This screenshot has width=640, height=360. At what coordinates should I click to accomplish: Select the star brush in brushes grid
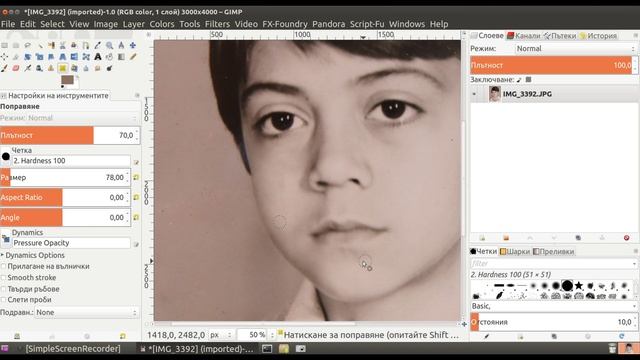point(578,286)
